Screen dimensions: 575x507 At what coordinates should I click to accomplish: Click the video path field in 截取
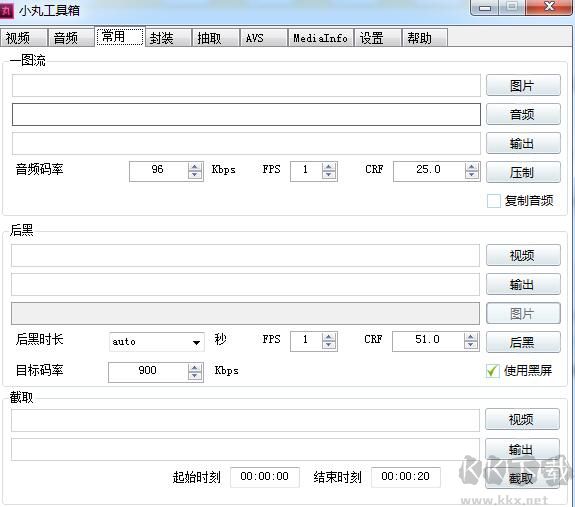coord(245,420)
